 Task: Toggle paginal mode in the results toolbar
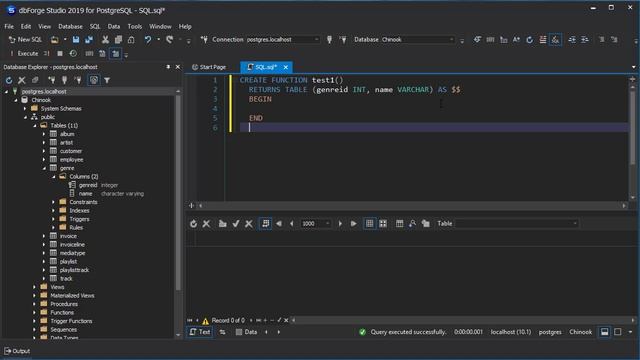tap(266, 224)
